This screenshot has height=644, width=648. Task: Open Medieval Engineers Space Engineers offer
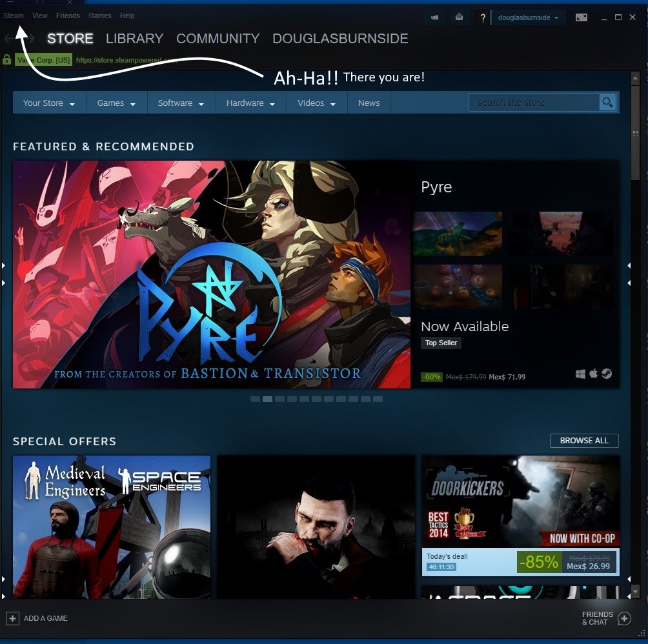112,527
